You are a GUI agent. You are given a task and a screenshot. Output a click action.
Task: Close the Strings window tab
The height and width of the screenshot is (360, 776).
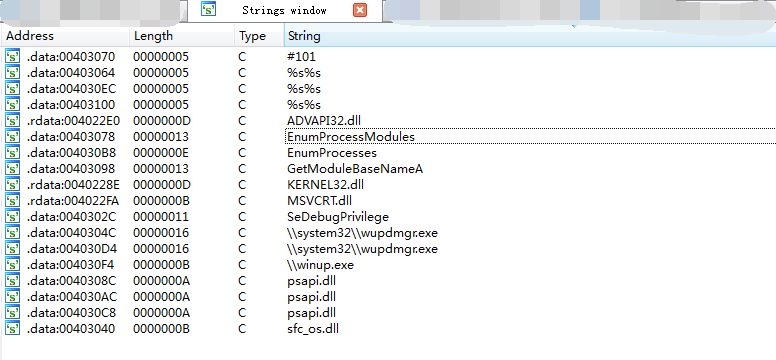[360, 10]
